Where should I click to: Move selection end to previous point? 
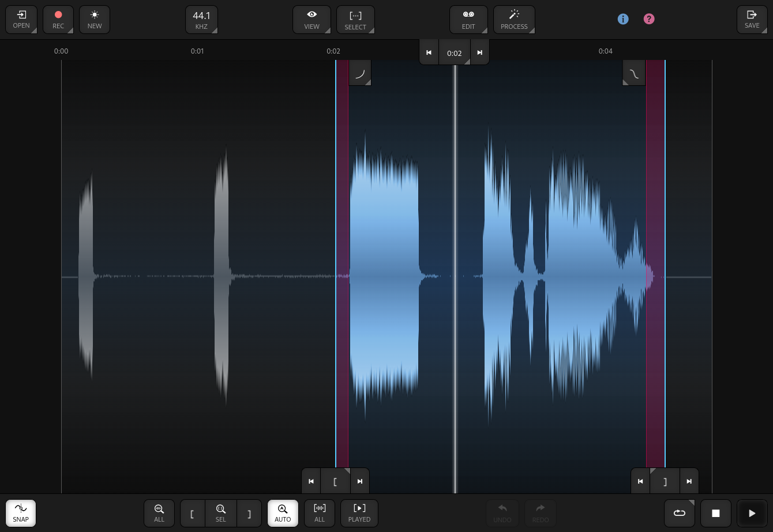pos(640,481)
